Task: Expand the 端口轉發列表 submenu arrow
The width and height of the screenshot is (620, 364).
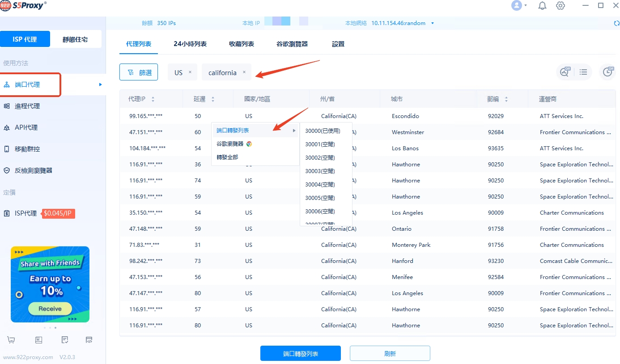Action: [x=294, y=131]
